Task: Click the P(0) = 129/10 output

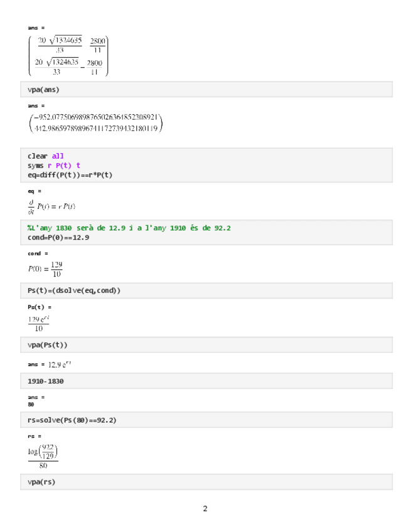Action: [x=45, y=269]
